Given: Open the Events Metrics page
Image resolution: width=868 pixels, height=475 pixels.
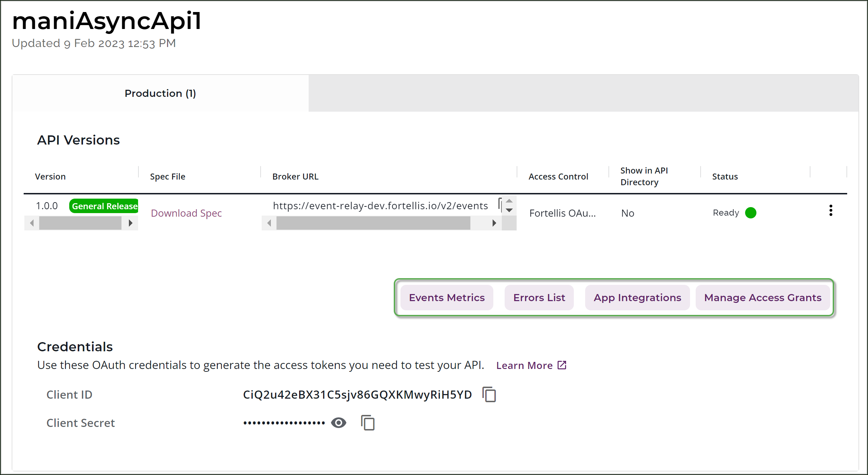Looking at the screenshot, I should tap(447, 298).
